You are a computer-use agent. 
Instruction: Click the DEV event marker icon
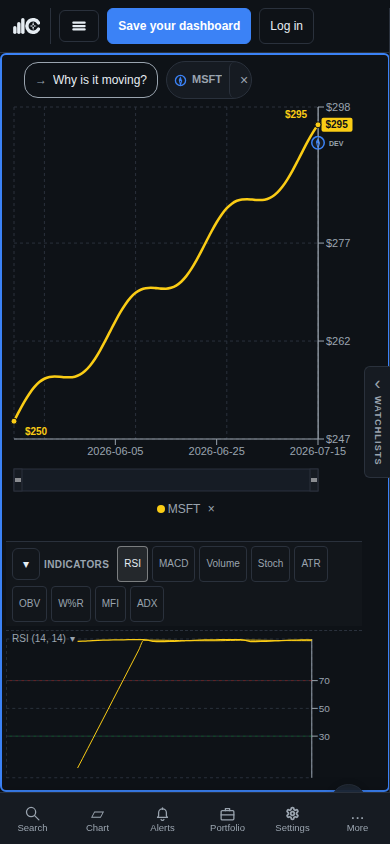pyautogui.click(x=318, y=143)
